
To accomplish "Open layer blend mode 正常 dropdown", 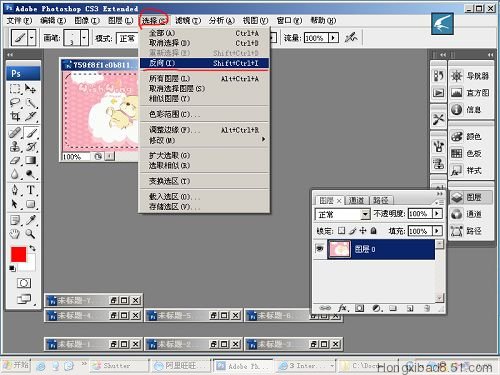I will click(366, 214).
